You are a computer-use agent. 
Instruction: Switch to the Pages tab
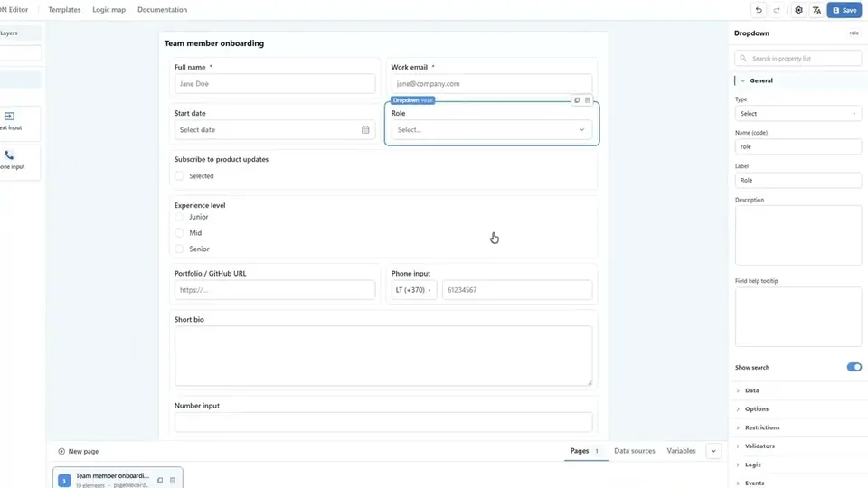coord(585,451)
